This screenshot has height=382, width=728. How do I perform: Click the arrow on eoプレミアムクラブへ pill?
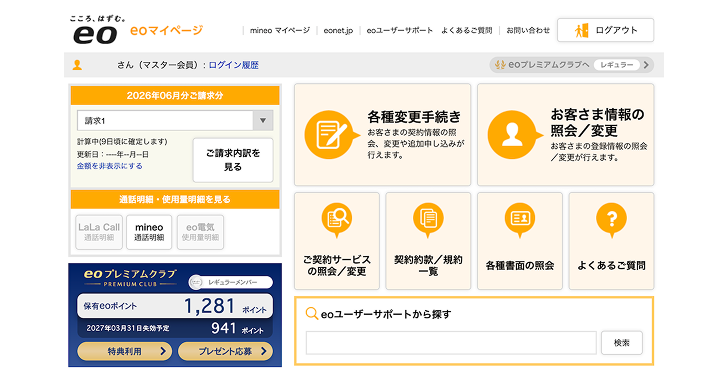[646, 65]
